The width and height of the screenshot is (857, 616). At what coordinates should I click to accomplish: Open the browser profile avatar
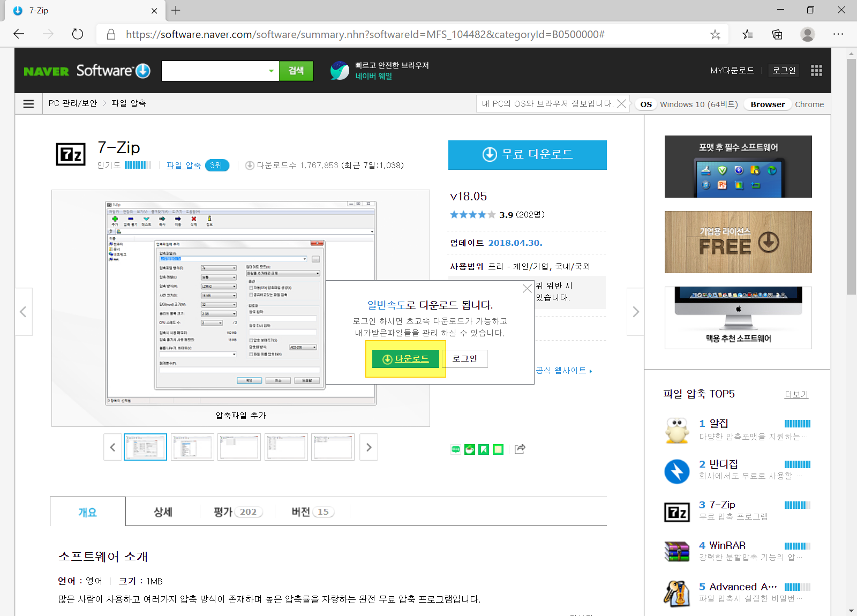pyautogui.click(x=808, y=34)
